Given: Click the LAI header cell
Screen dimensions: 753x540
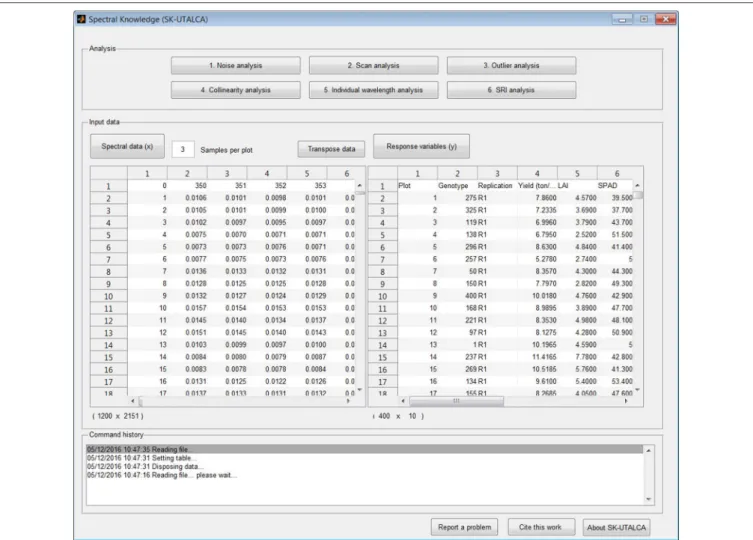Looking at the screenshot, I should click(x=577, y=185).
